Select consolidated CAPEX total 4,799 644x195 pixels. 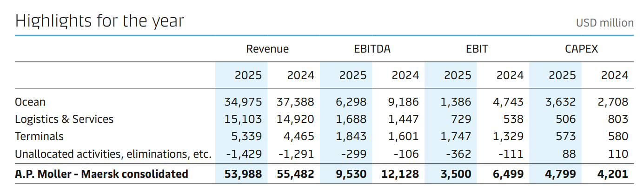[560, 174]
